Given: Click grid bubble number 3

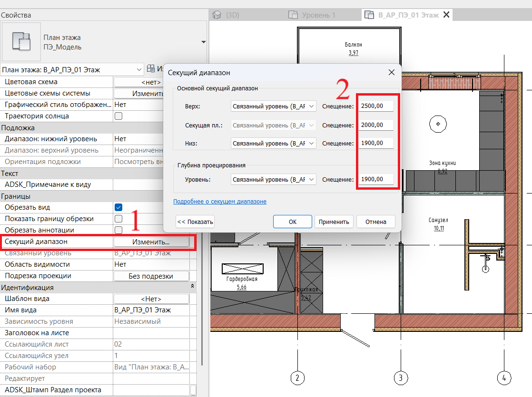Looking at the screenshot, I should pos(401,378).
